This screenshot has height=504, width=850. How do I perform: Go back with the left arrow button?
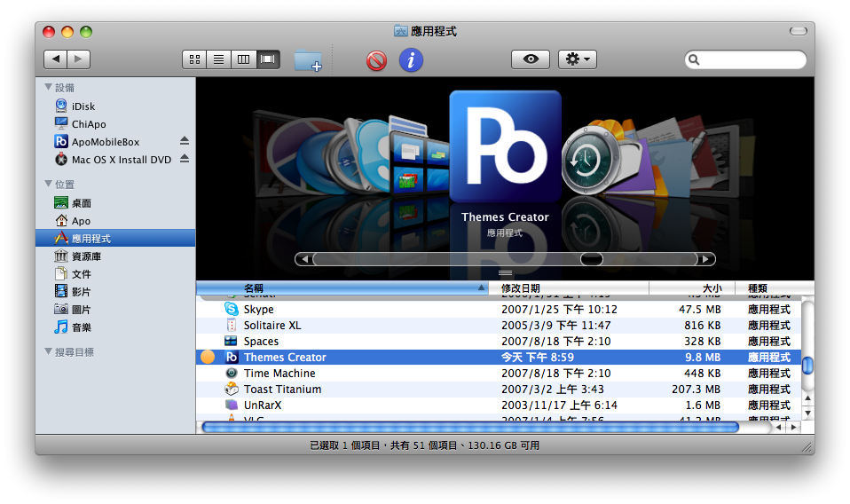55,59
